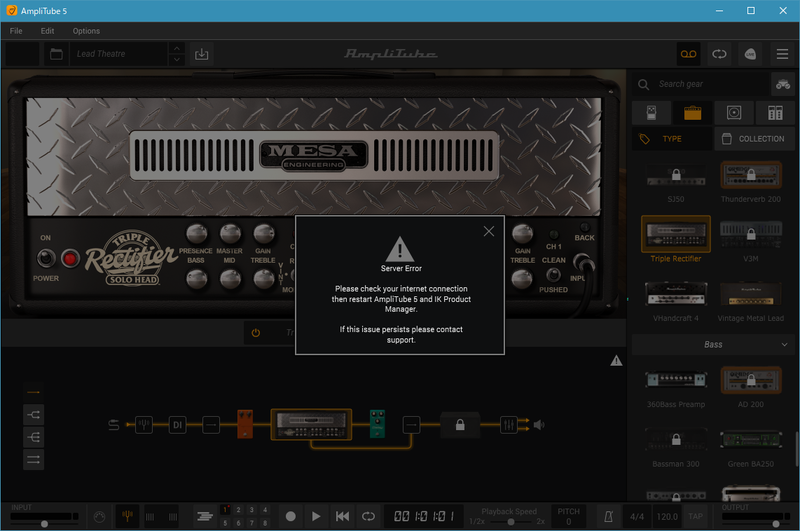
Task: Toggle loop playback button
Action: click(x=368, y=516)
